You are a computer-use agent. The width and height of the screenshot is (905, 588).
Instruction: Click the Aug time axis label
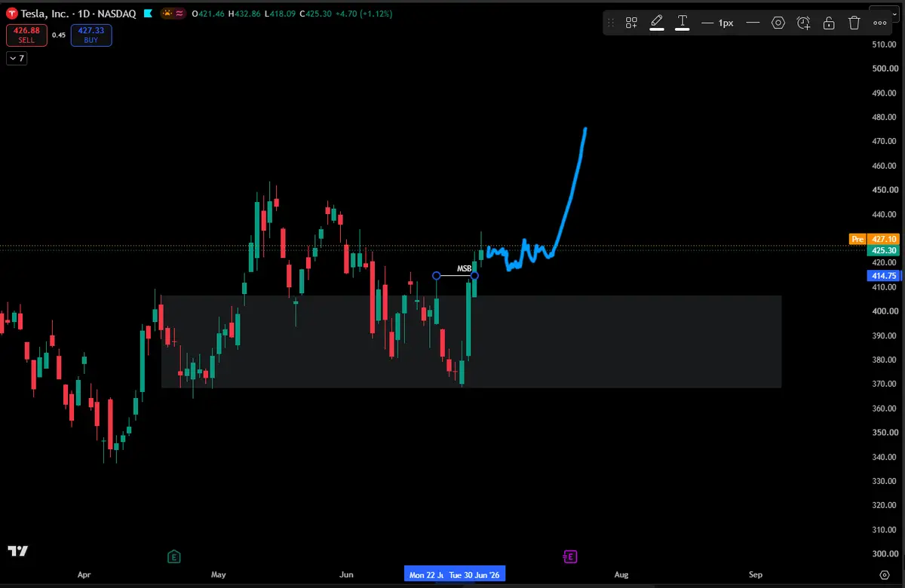click(621, 575)
